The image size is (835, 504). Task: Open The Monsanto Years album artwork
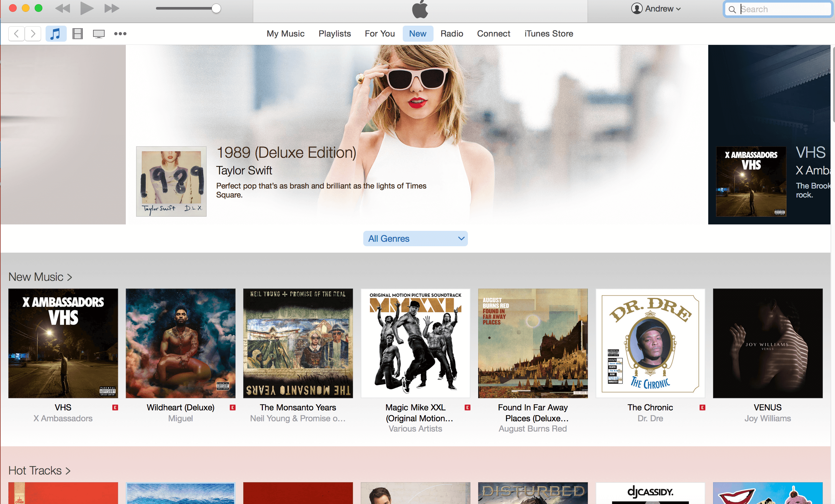pos(298,343)
